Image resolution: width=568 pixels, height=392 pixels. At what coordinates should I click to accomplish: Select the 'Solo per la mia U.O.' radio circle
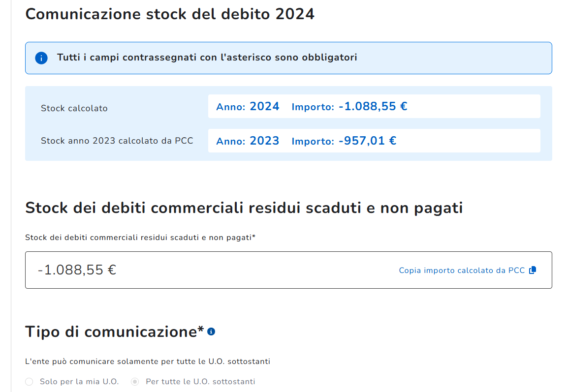29,382
